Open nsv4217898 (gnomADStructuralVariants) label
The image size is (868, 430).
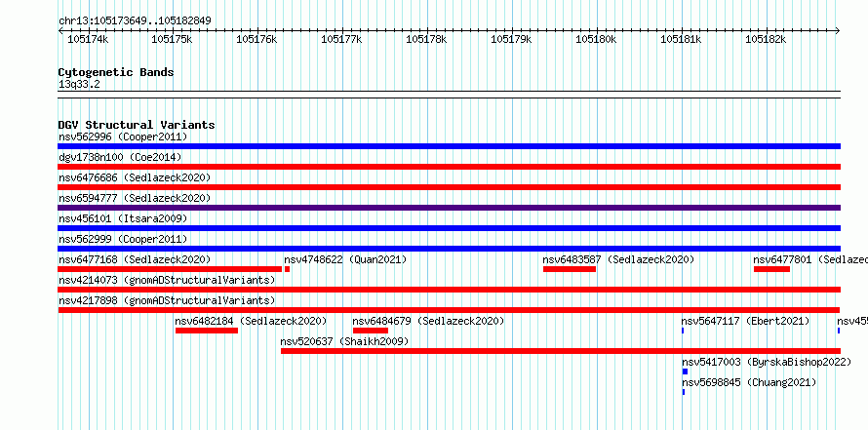167,300
